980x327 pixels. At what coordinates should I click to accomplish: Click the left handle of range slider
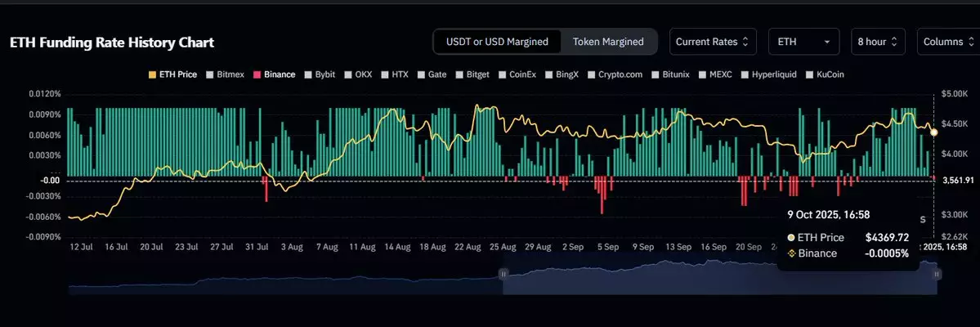click(503, 275)
